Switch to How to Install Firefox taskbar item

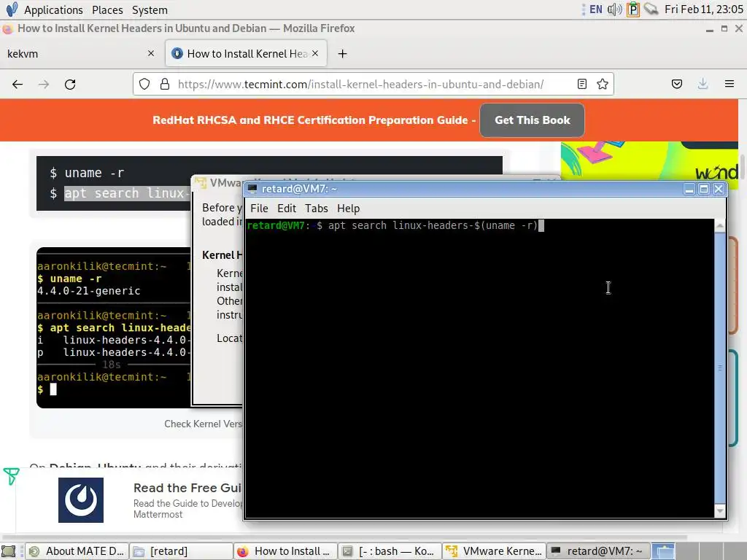click(x=285, y=551)
